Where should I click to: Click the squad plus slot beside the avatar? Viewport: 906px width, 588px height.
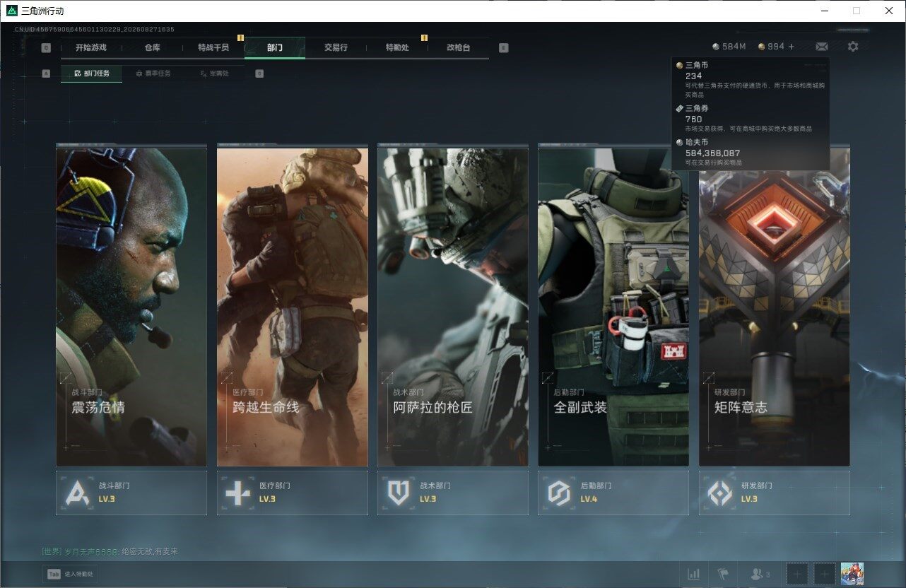point(825,574)
